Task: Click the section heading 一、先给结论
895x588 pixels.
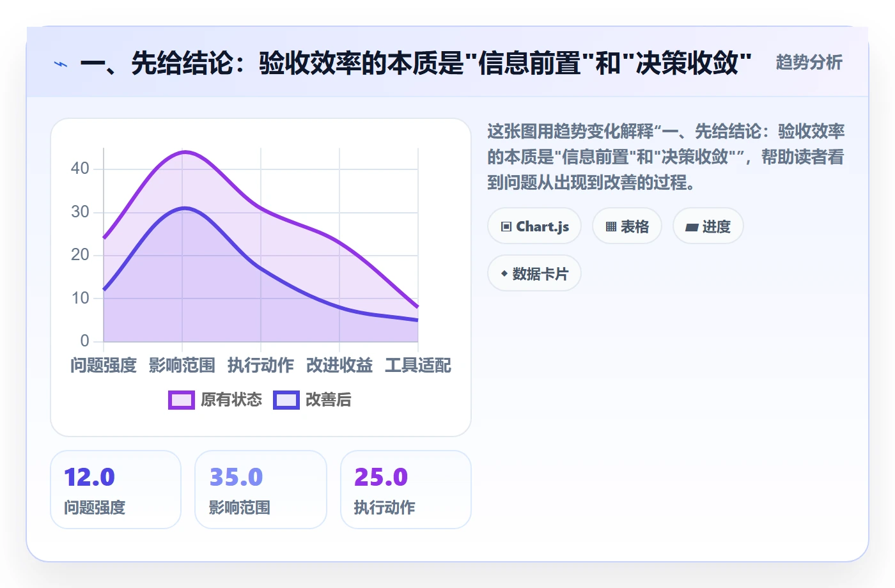Action: pyautogui.click(x=416, y=63)
